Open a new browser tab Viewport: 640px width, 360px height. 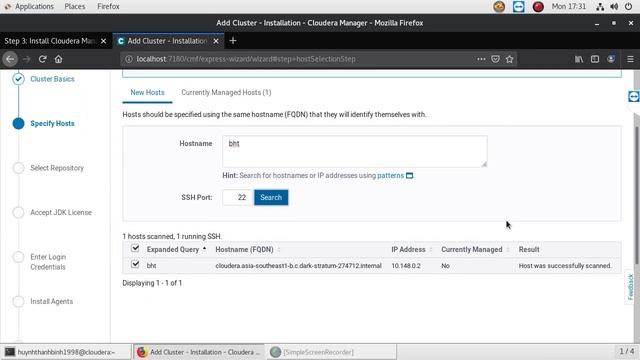tap(233, 40)
